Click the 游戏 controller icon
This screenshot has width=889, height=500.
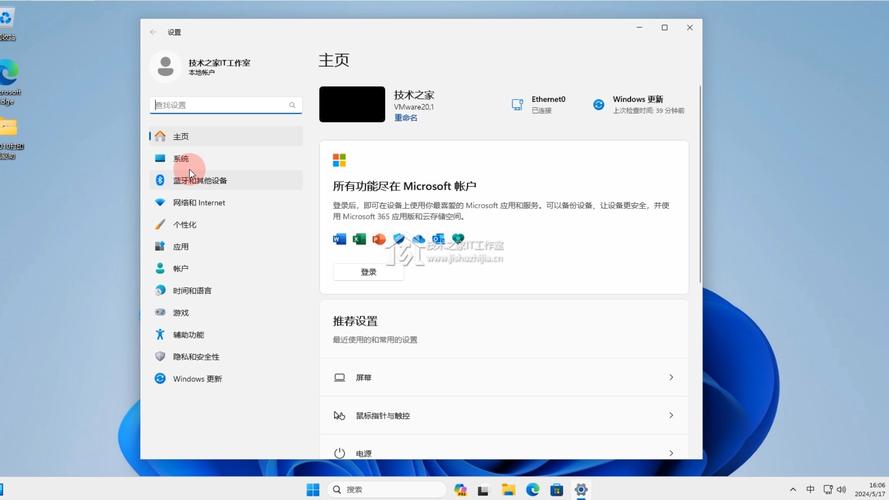160,312
